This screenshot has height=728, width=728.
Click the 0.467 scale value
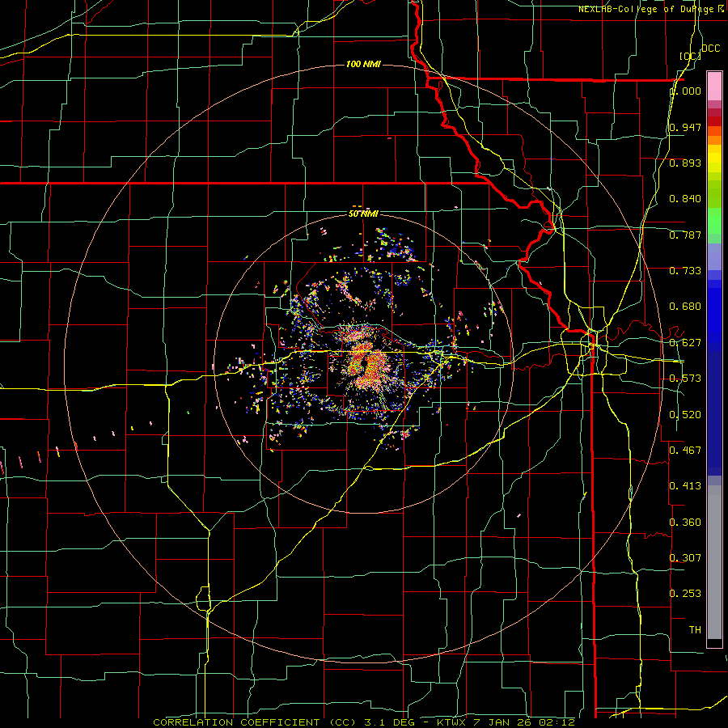(x=685, y=451)
